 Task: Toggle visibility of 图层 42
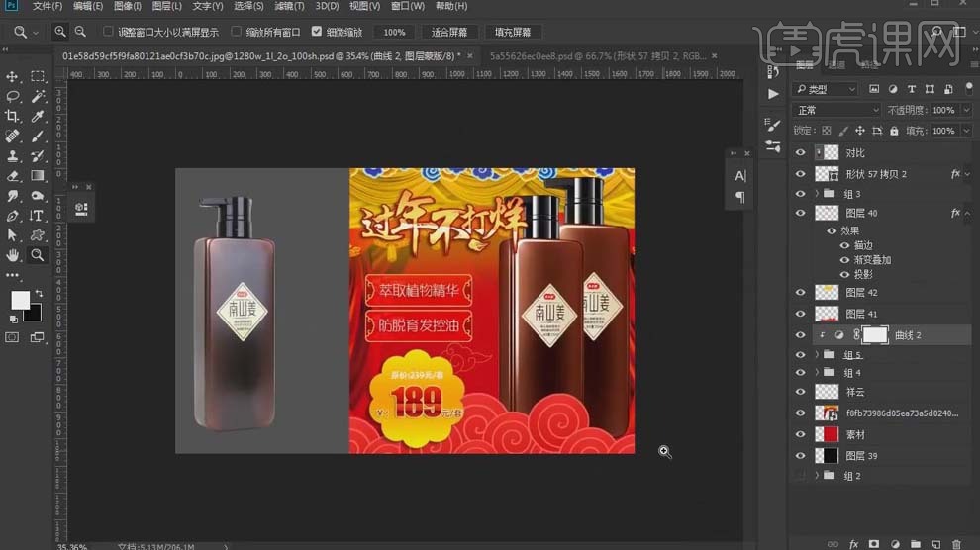tap(800, 292)
